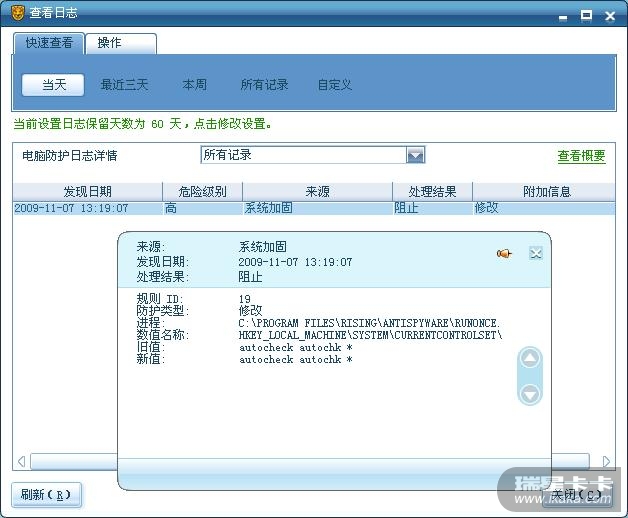The width and height of the screenshot is (628, 518).
Task: Click the left arrow of horizontal scrollbar
Action: coord(22,462)
